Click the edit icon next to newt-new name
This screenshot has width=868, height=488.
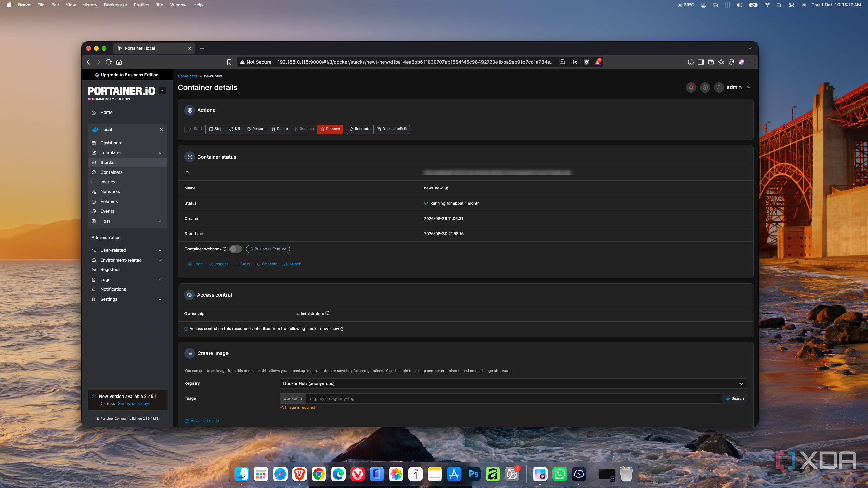[446, 188]
